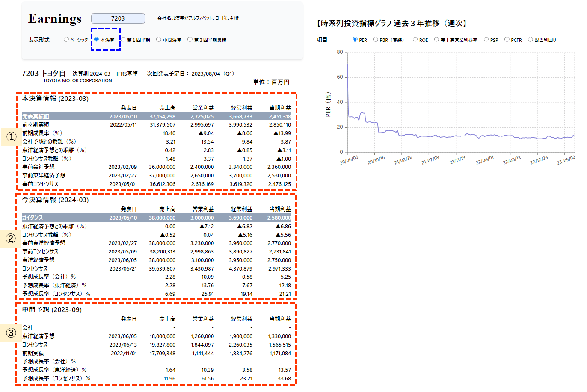Viewport: 587px width, 392px height.
Task: Click the highlighted ガイダンス row
Action: (157, 218)
